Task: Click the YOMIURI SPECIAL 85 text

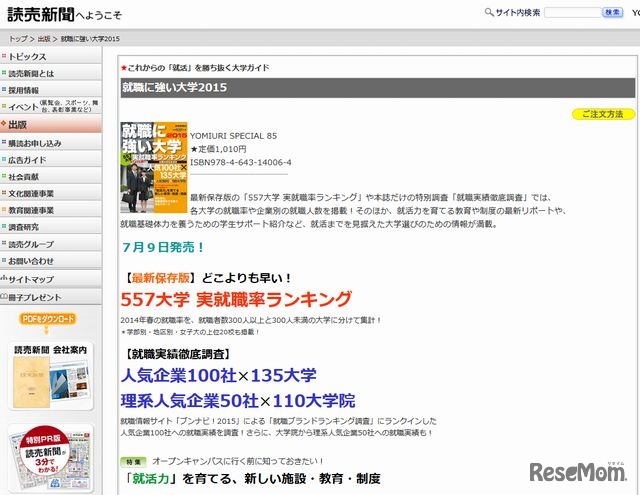Action: [233, 136]
